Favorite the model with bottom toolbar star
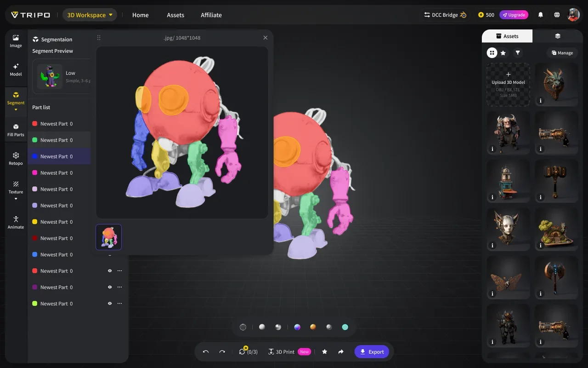 325,352
